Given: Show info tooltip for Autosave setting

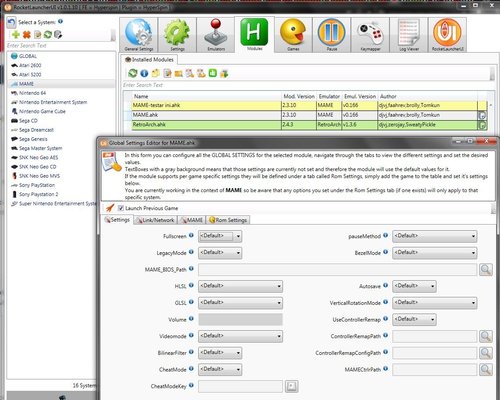Looking at the screenshot, I should pyautogui.click(x=385, y=285).
